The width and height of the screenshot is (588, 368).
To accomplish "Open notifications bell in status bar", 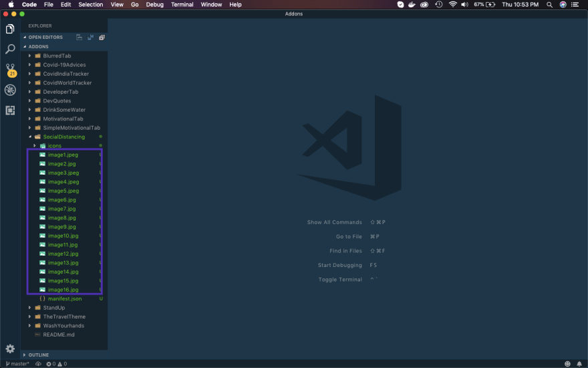I will coord(579,363).
